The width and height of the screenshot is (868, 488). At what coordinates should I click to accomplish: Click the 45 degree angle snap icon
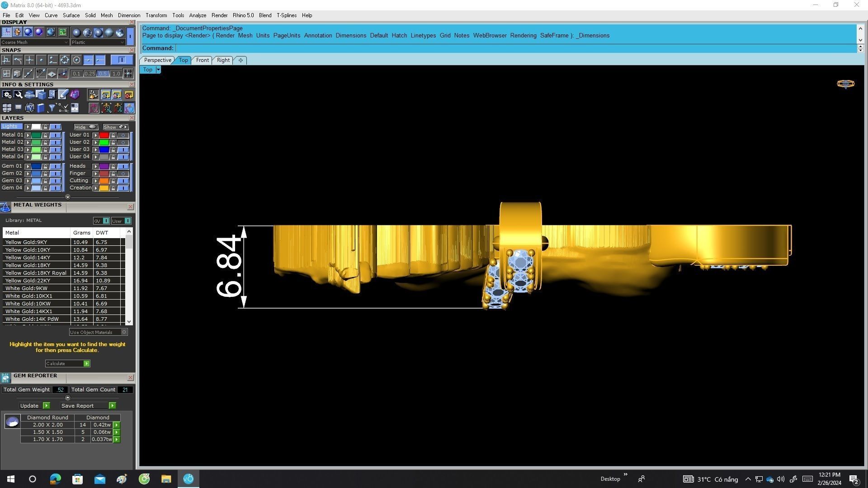click(x=41, y=73)
